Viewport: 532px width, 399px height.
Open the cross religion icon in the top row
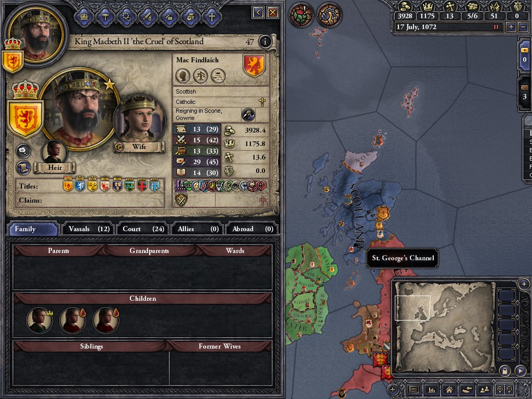coord(211,16)
